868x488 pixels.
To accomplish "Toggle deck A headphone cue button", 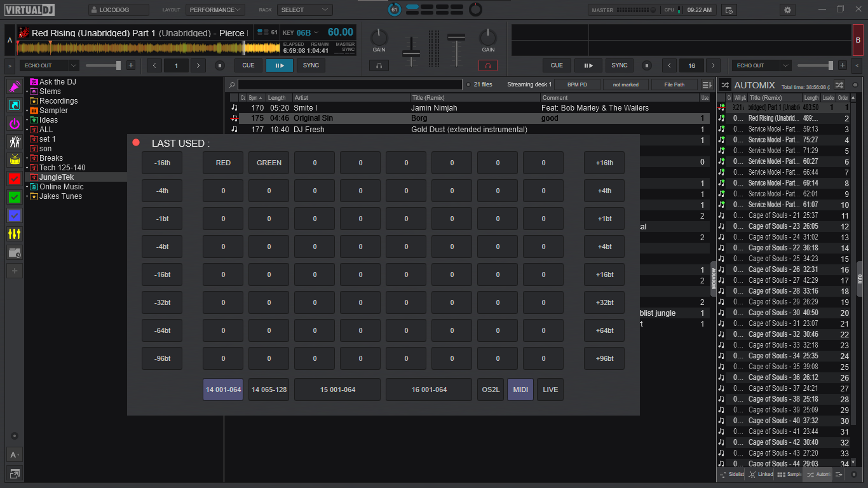I will point(379,65).
